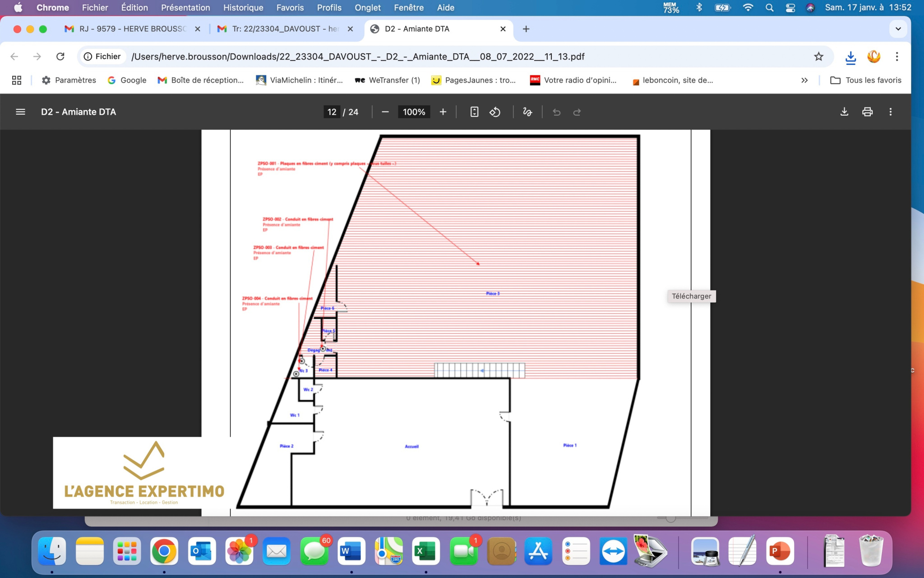
Task: Open the Historique menu
Action: (243, 8)
